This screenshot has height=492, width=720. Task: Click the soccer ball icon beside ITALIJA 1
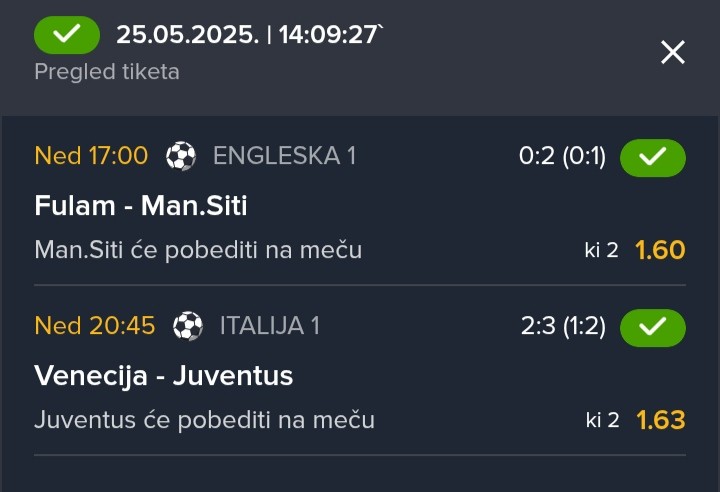pos(188,326)
